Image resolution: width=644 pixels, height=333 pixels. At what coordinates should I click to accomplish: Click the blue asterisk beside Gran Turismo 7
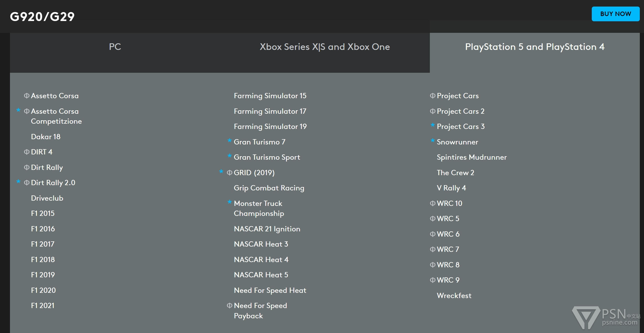tap(229, 141)
